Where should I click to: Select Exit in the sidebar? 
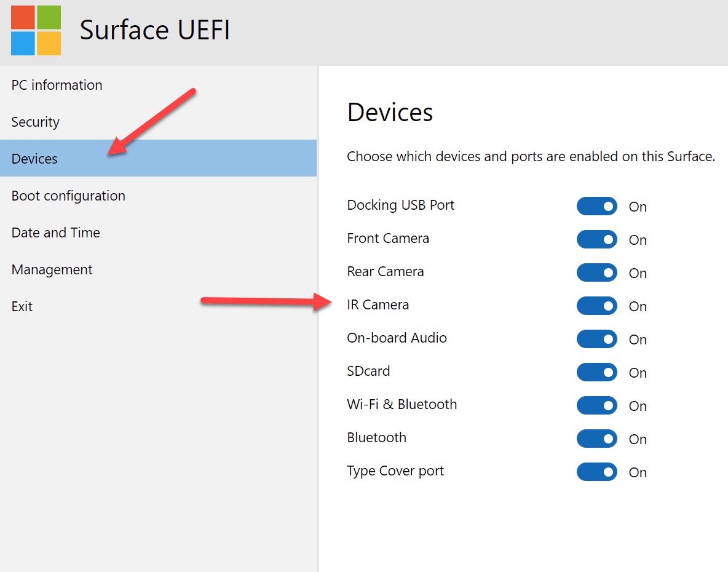(22, 306)
